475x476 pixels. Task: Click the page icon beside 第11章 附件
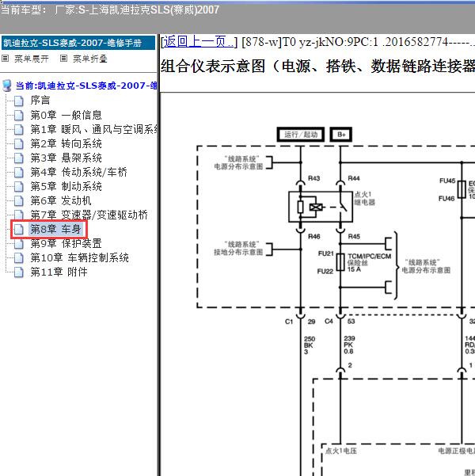[x=19, y=272]
